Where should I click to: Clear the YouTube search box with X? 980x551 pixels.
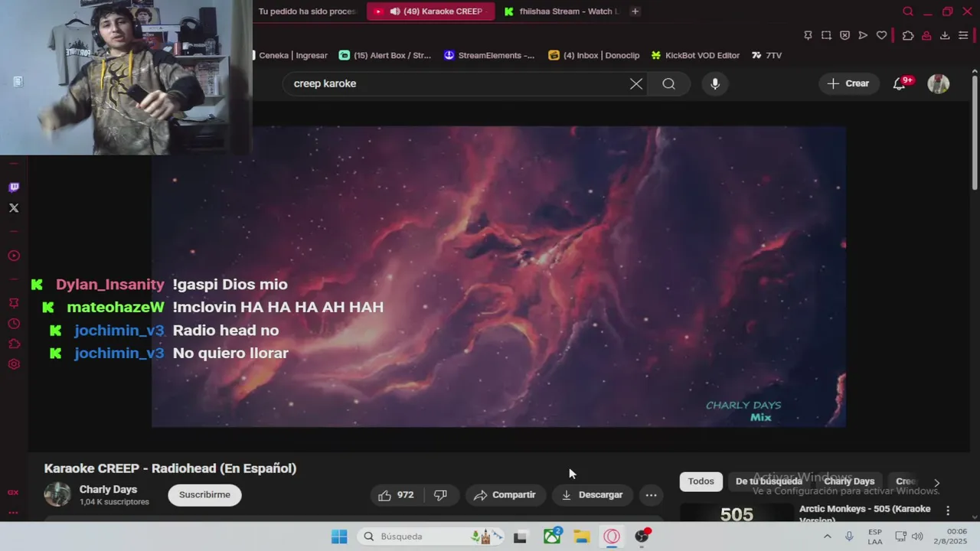636,83
